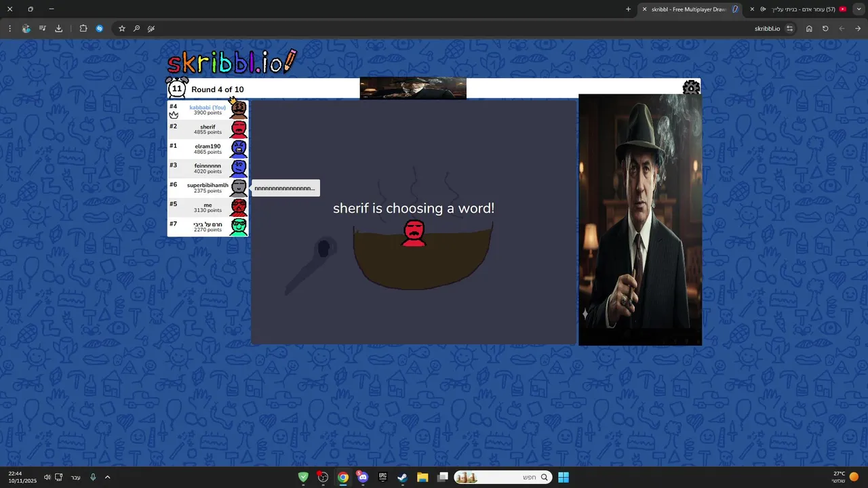The width and height of the screenshot is (868, 488).
Task: Open the Chrome profile avatar
Action: (26, 28)
